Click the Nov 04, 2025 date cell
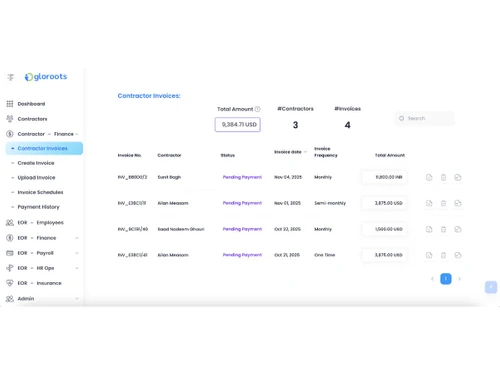500x375 pixels. pos(288,177)
